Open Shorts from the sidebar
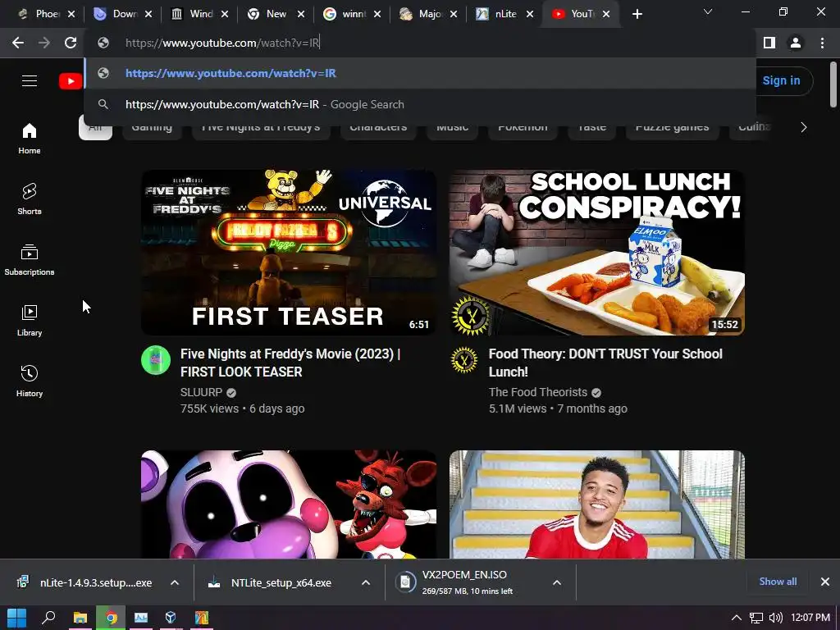Screen dimensions: 840x630 click(30, 199)
